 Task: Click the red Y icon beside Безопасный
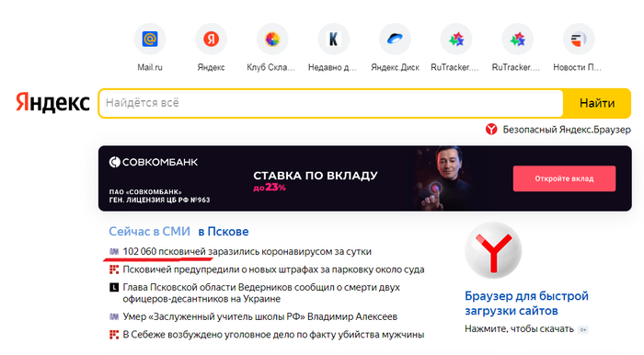pyautogui.click(x=491, y=130)
